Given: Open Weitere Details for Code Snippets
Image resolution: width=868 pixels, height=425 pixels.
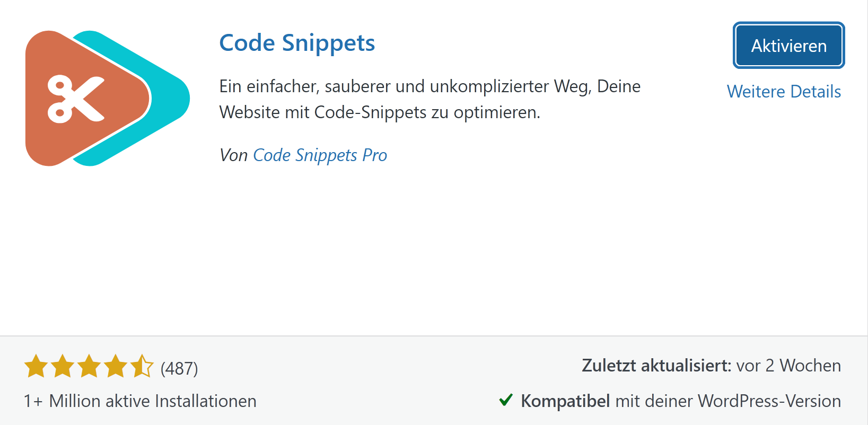Looking at the screenshot, I should (x=784, y=91).
